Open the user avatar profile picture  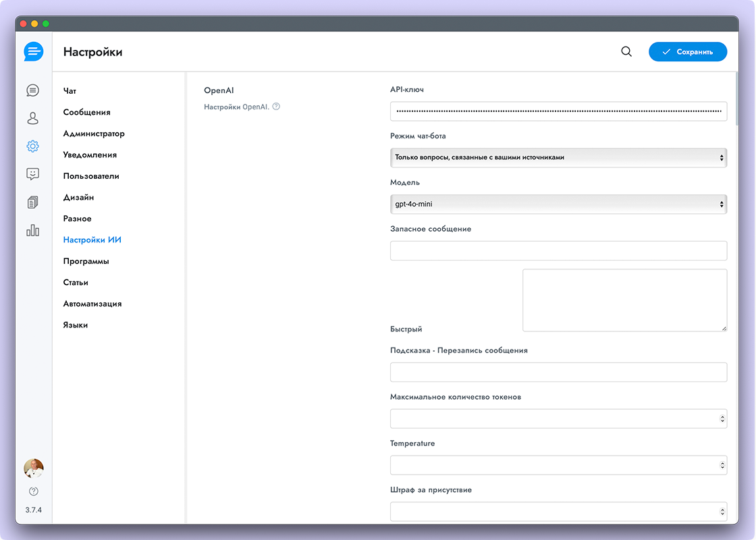pos(34,468)
